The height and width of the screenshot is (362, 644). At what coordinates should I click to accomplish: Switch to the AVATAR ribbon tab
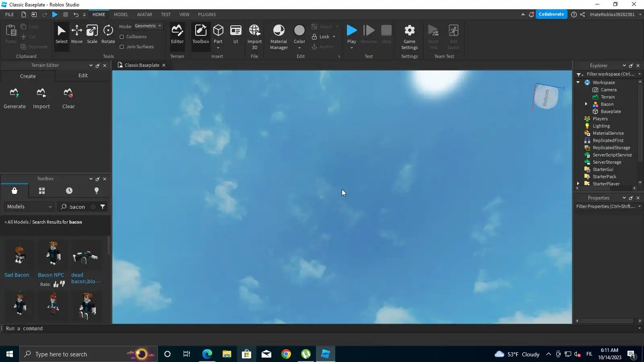pos(144,14)
